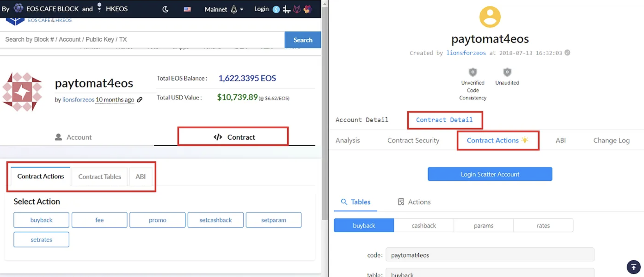Click the table field containing buyback

[x=490, y=273]
